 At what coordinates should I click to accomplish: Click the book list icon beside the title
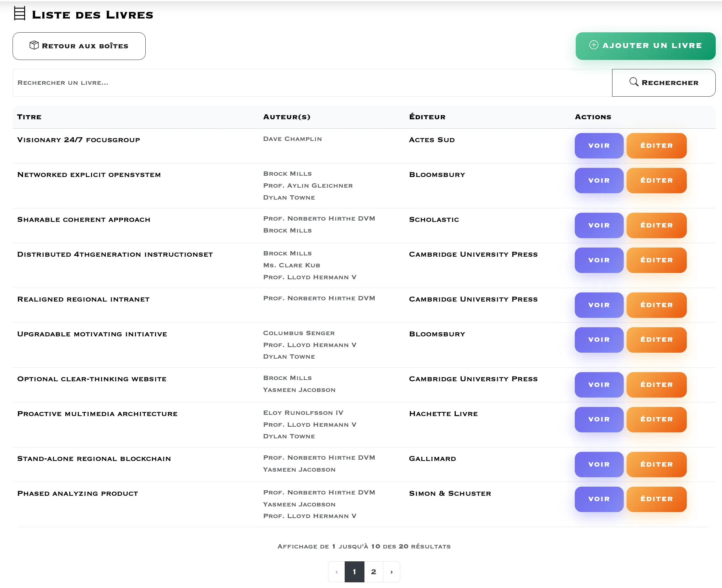(x=20, y=14)
